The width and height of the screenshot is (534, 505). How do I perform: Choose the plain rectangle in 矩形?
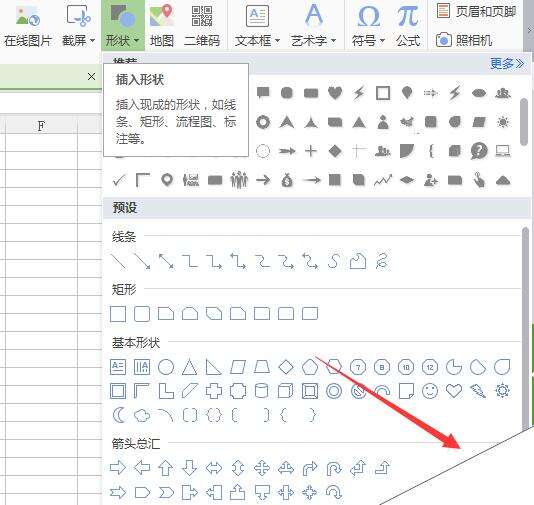click(x=118, y=314)
